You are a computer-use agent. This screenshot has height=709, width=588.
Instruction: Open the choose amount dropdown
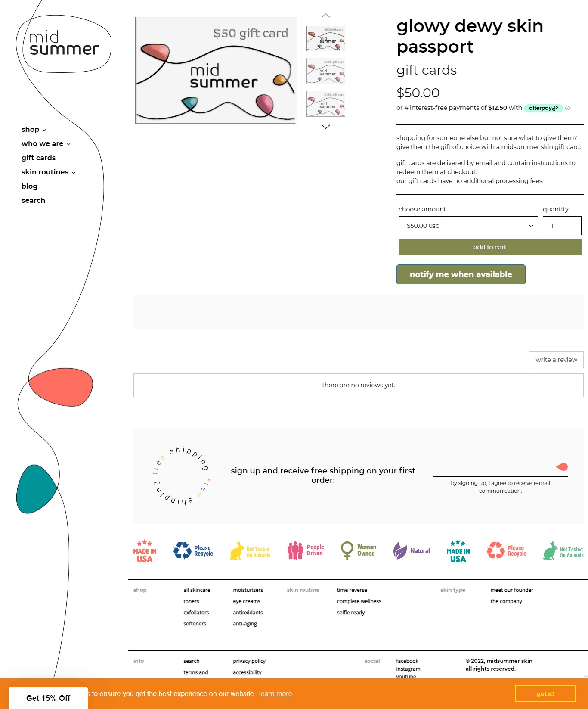(x=468, y=226)
